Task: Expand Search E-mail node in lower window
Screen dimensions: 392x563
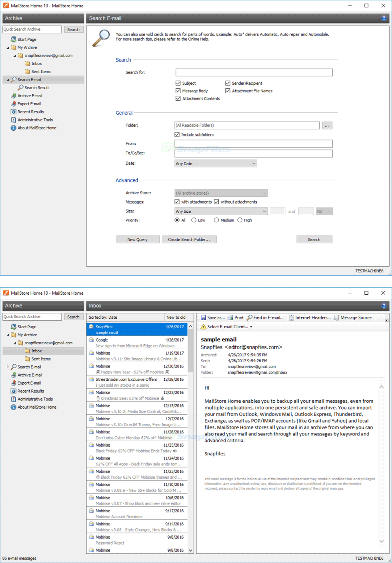Action: point(8,367)
